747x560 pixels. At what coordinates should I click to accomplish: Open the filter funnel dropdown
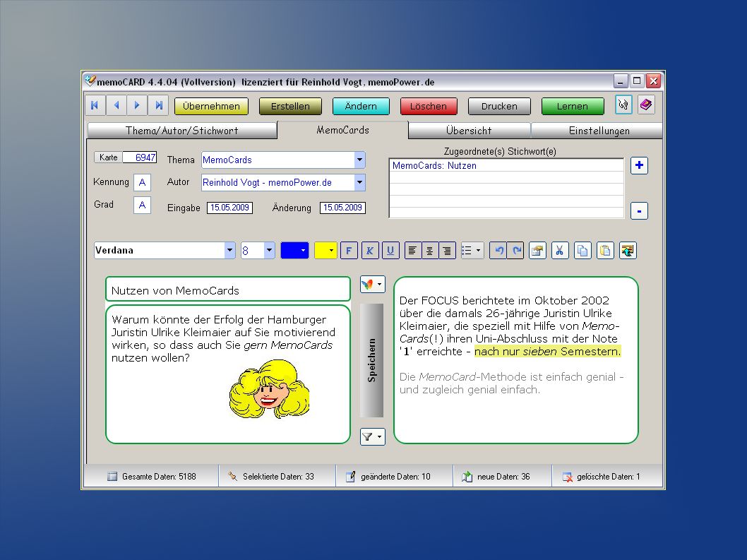point(373,436)
